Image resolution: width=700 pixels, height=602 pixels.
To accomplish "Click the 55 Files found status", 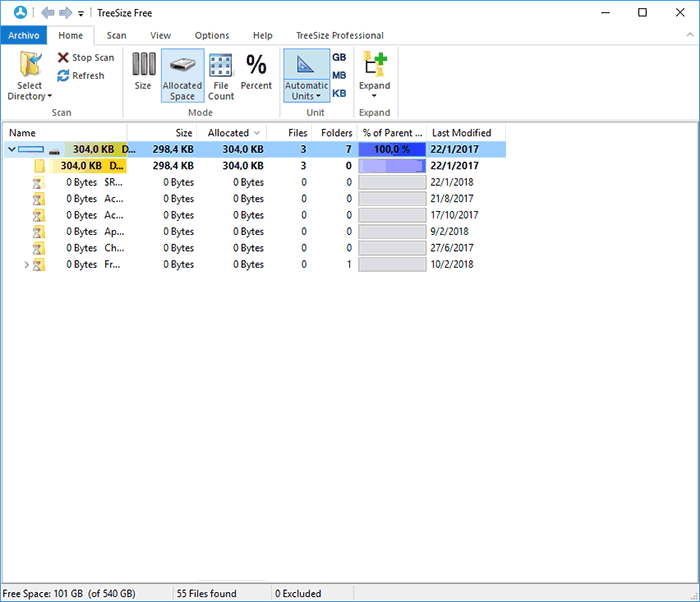I will tap(206, 594).
